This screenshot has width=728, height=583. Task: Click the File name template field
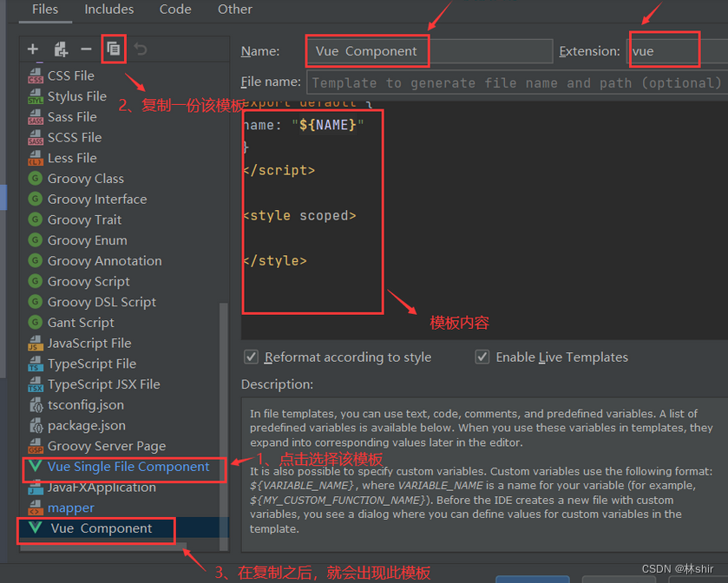point(517,82)
